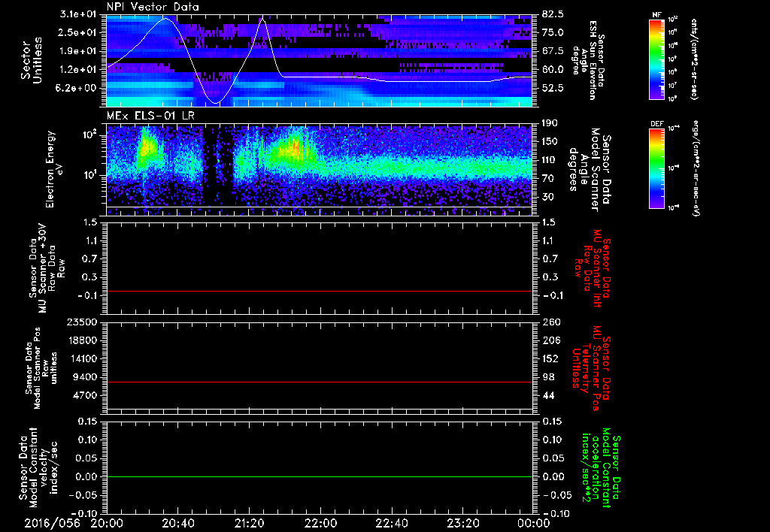Click the DEF energy flux color bar

(x=657, y=168)
